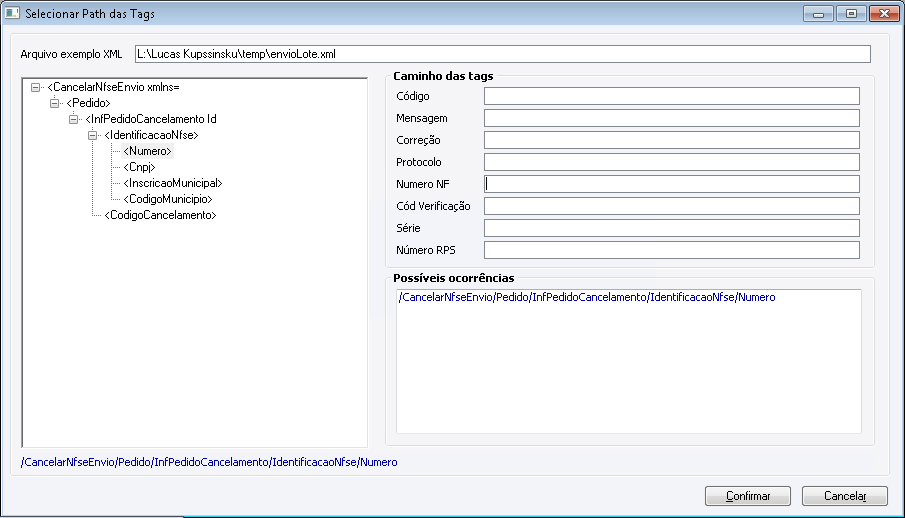
Task: Click the Confirmar button
Action: pos(748,496)
